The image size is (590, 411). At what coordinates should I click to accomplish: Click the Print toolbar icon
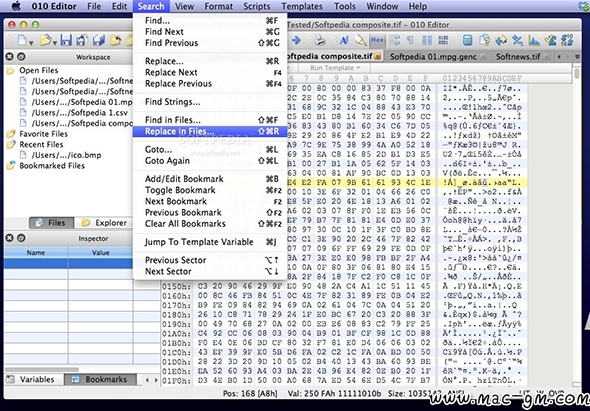tap(319, 40)
